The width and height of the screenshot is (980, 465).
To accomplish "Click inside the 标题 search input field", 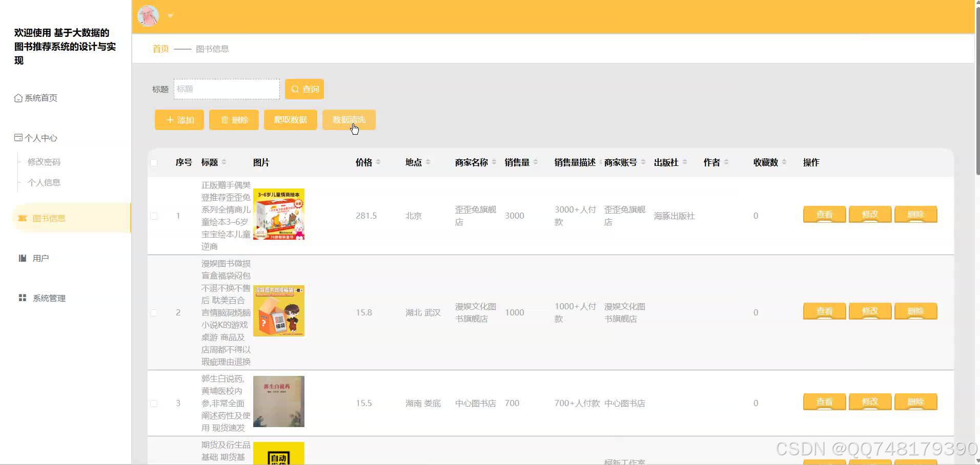I will coord(227,89).
